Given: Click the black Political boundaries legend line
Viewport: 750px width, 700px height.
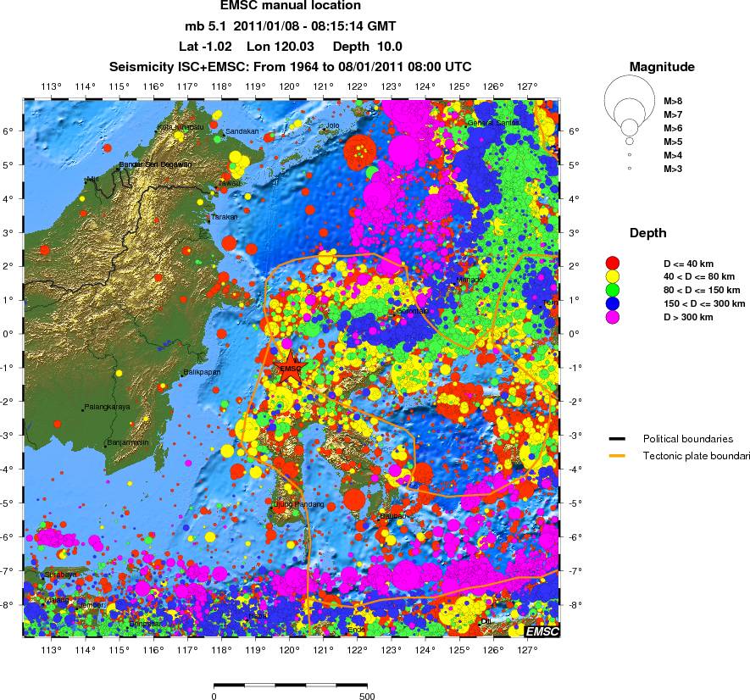Looking at the screenshot, I should (617, 439).
